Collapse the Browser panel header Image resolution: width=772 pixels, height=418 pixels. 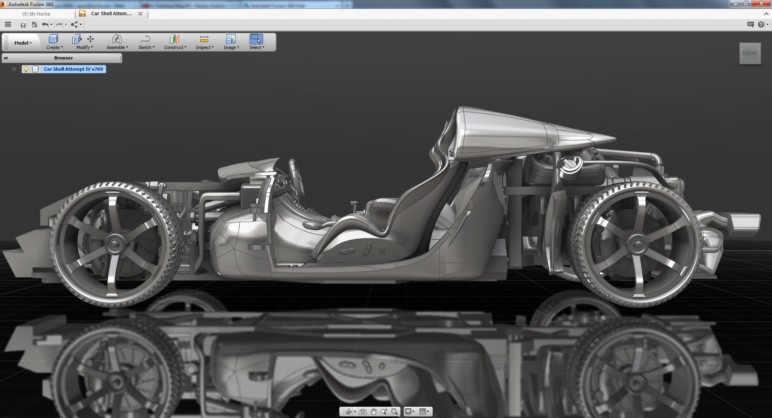pyautogui.click(x=63, y=58)
